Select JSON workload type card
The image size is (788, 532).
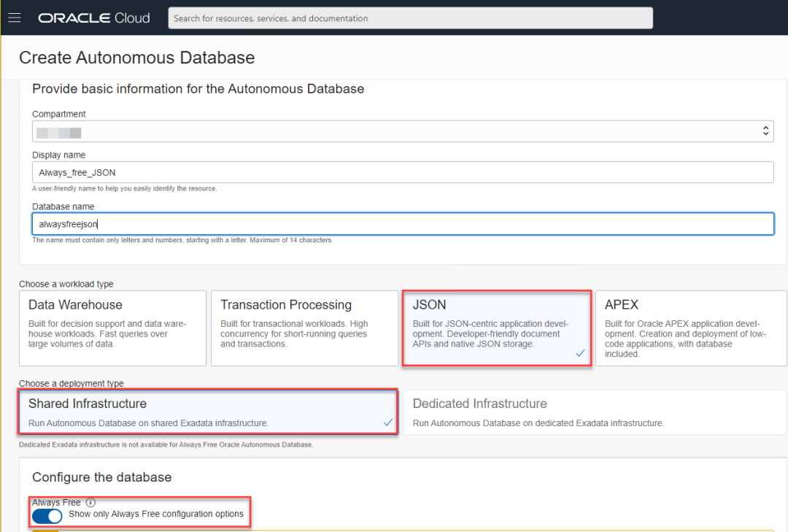coord(497,328)
